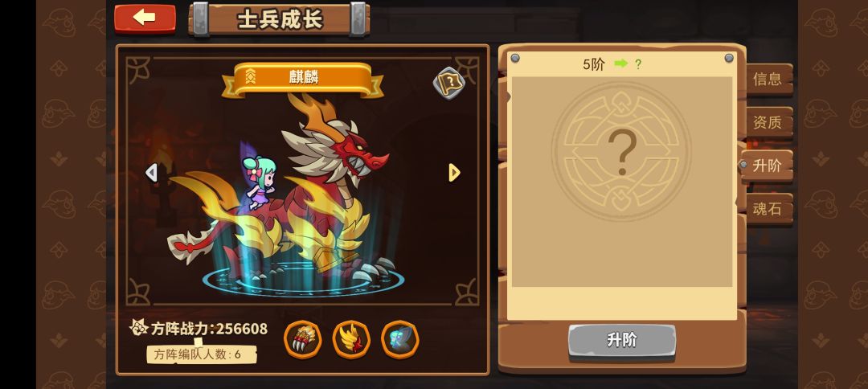
Task: Switch to the 资质 tab
Action: pyautogui.click(x=768, y=122)
